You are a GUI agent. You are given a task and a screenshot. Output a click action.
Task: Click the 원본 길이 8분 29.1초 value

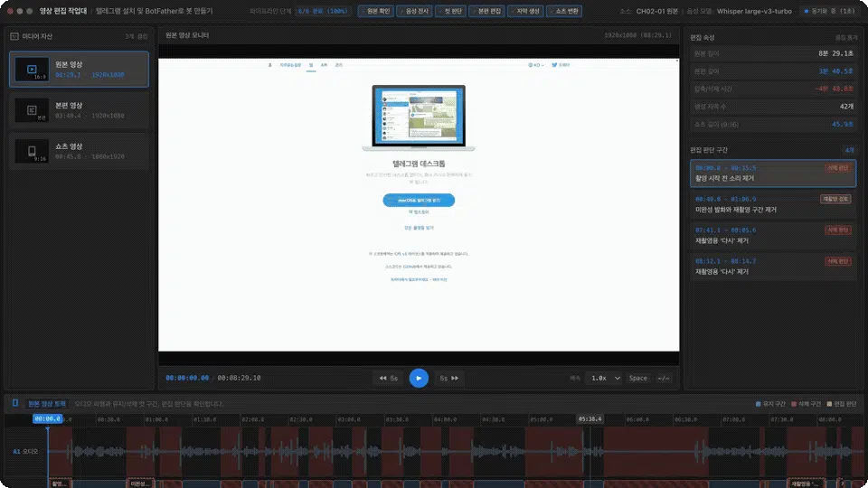pyautogui.click(x=835, y=53)
